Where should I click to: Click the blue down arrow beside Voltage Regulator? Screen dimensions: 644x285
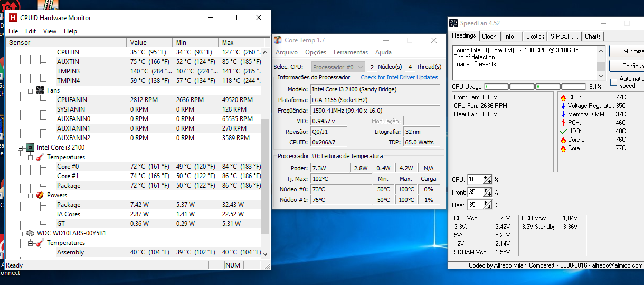pos(563,106)
